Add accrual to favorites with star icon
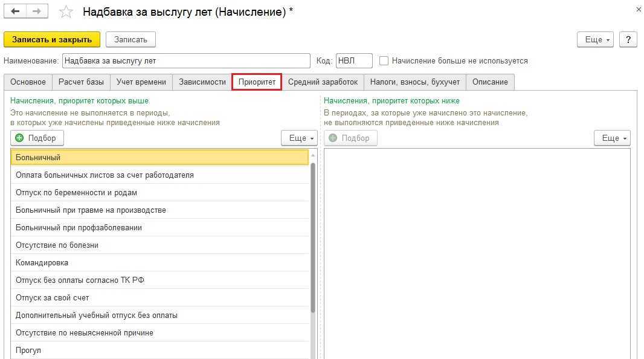The image size is (644, 359). tap(67, 12)
